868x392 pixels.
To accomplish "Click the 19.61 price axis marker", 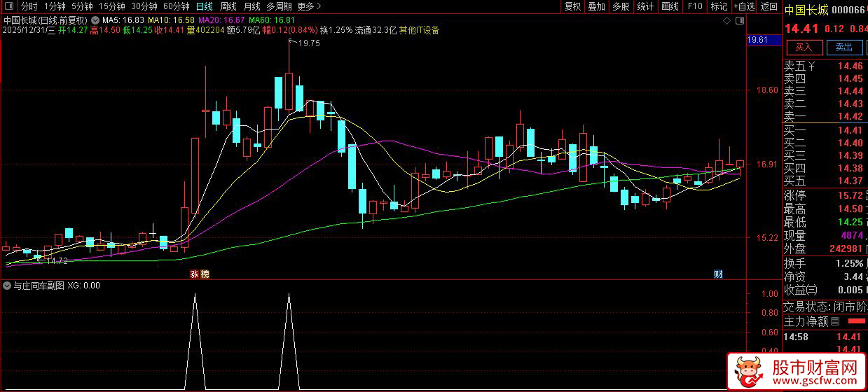I will point(758,40).
